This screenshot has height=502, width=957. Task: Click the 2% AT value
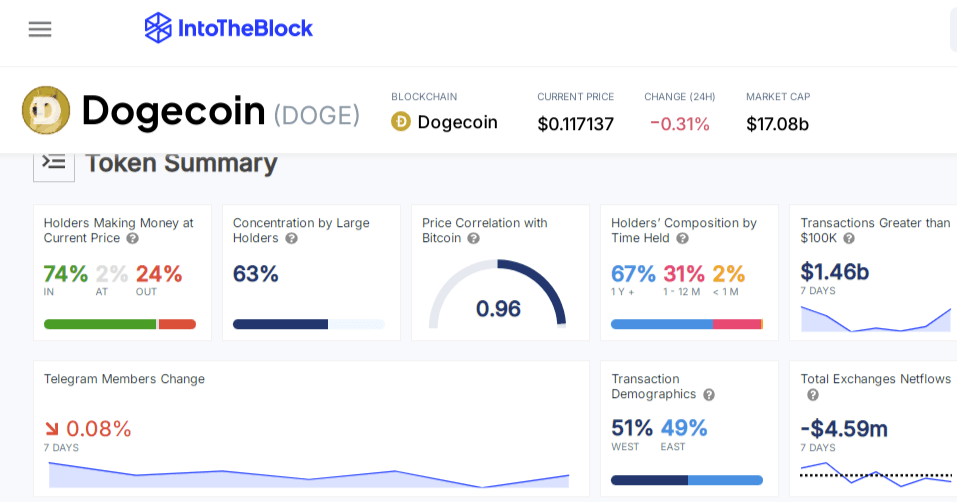pyautogui.click(x=112, y=274)
